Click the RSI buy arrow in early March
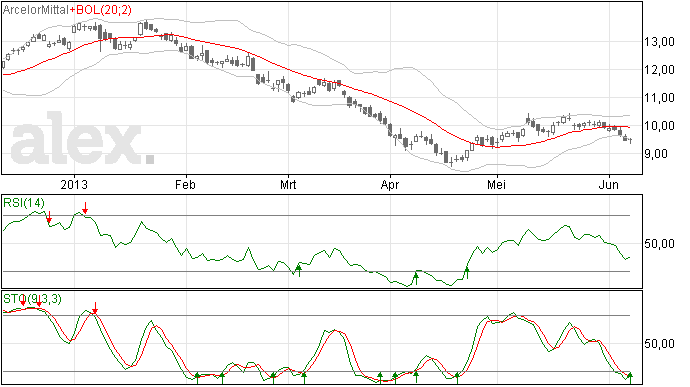The image size is (690, 387). (x=299, y=271)
